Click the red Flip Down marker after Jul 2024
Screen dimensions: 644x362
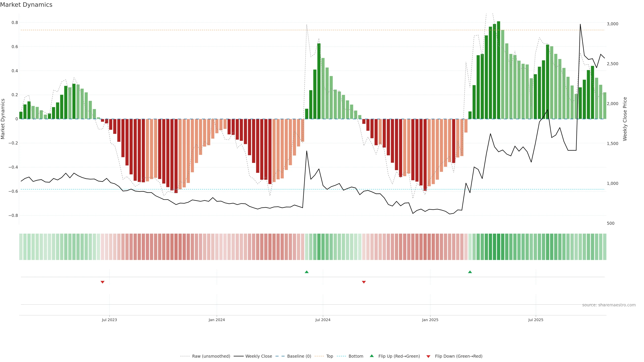364,282
